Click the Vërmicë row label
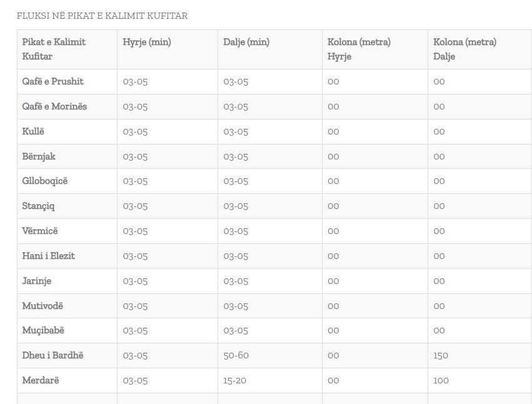 tap(40, 231)
